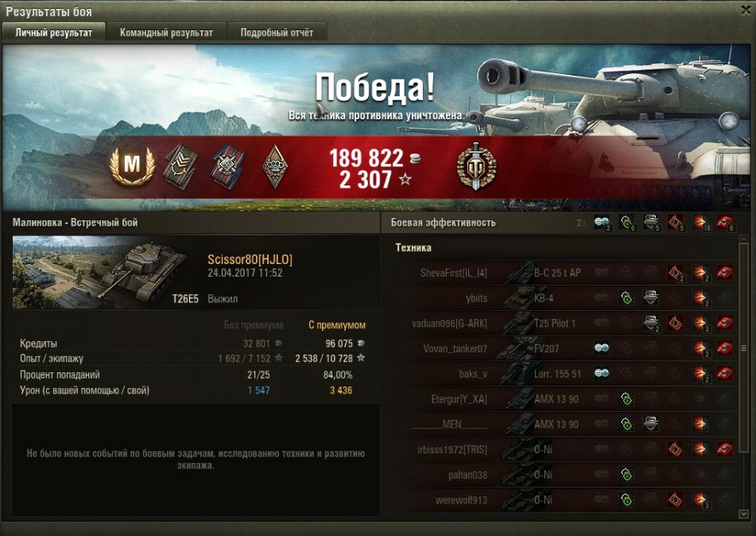Click the T26E5 tank thumbnail image
Viewport: 756px width, 536px height.
(x=106, y=272)
